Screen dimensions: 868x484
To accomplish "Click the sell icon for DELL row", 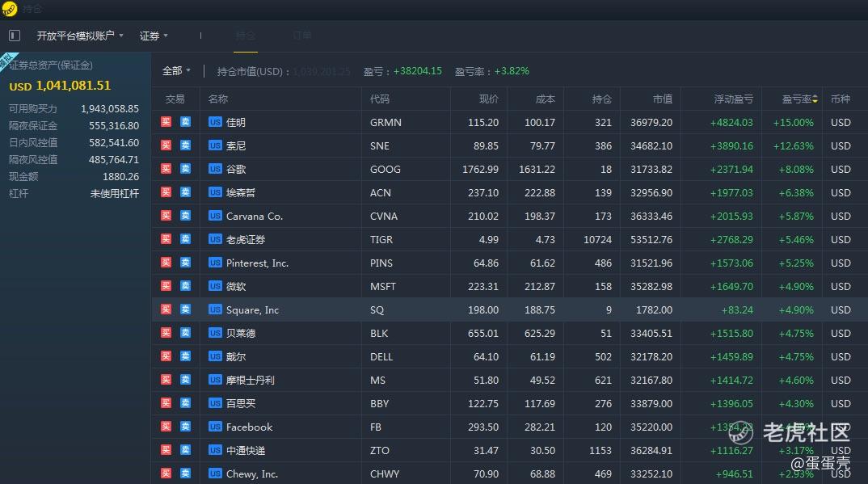I will tap(185, 356).
